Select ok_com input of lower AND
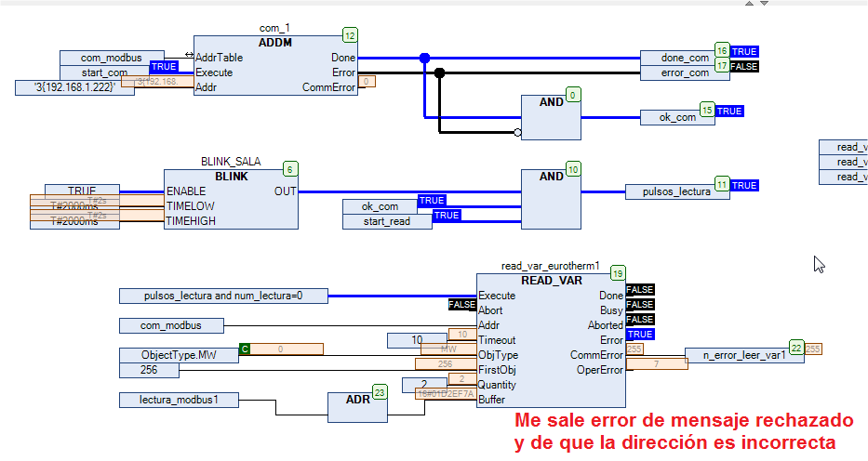Viewport: 868px width, 461px height. click(381, 206)
